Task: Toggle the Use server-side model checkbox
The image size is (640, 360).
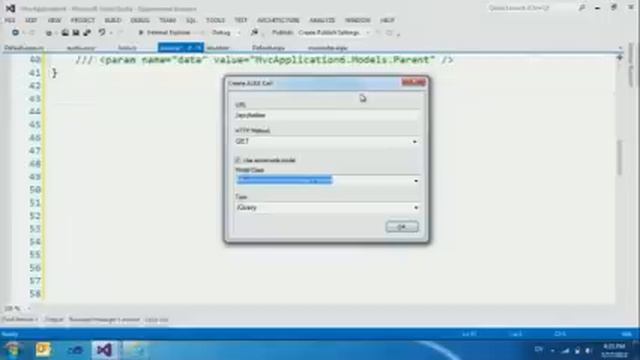Action: point(238,160)
